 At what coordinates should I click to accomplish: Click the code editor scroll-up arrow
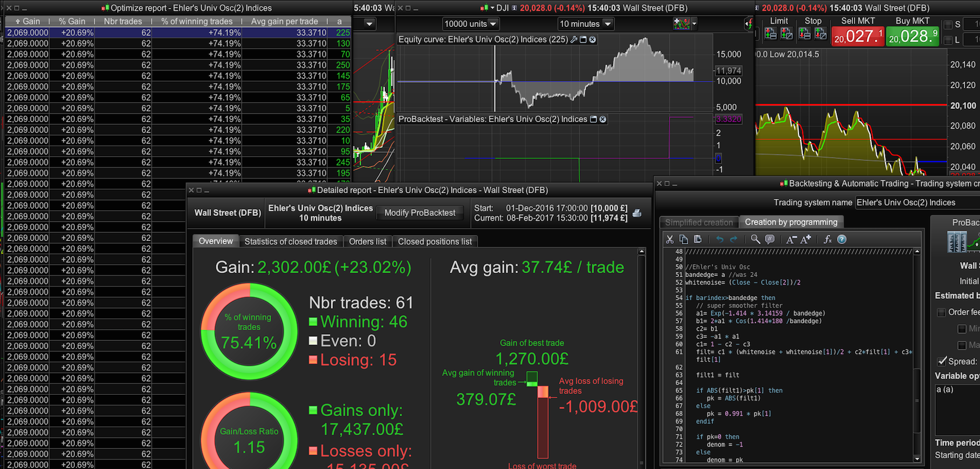click(917, 252)
